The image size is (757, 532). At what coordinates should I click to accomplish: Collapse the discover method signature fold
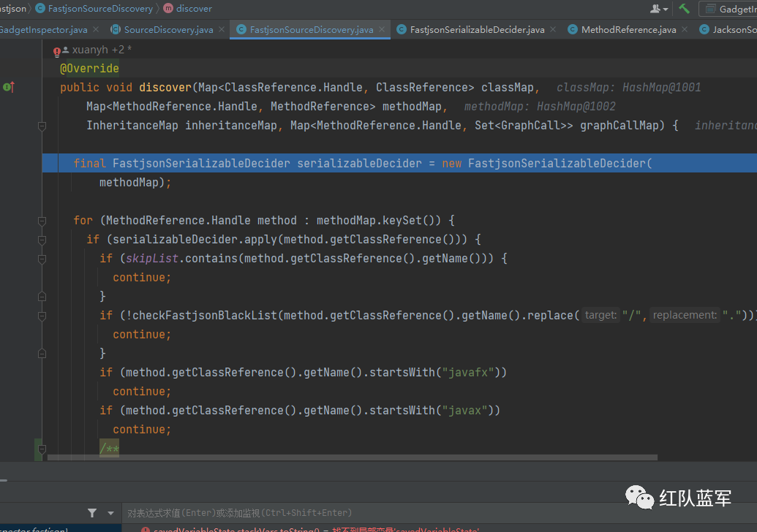42,126
